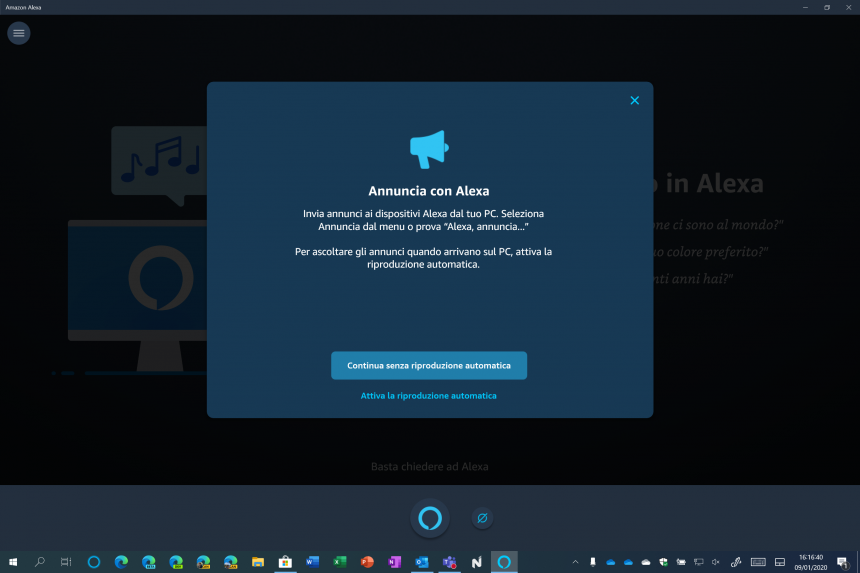Open virtual touchpad tray icon
The image size is (860, 573).
click(780, 562)
